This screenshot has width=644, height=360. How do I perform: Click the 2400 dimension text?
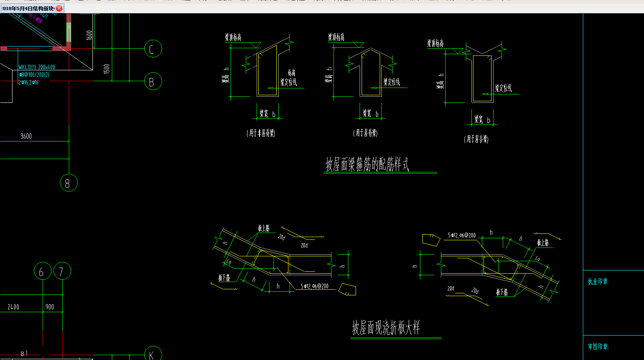coord(13,307)
